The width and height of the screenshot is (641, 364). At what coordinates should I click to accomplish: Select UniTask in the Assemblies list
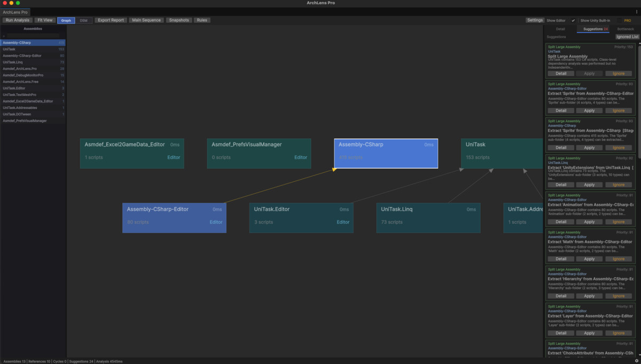[33, 49]
